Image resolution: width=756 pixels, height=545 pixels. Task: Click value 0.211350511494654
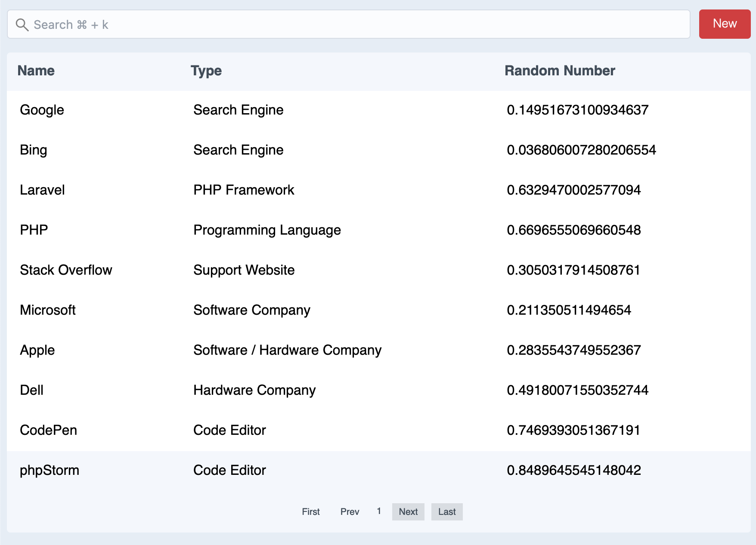coord(569,310)
